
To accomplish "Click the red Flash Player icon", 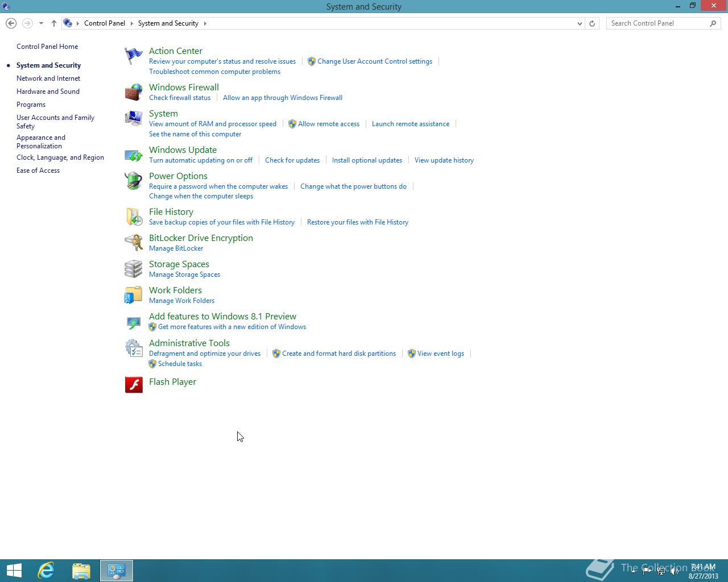I will [134, 385].
